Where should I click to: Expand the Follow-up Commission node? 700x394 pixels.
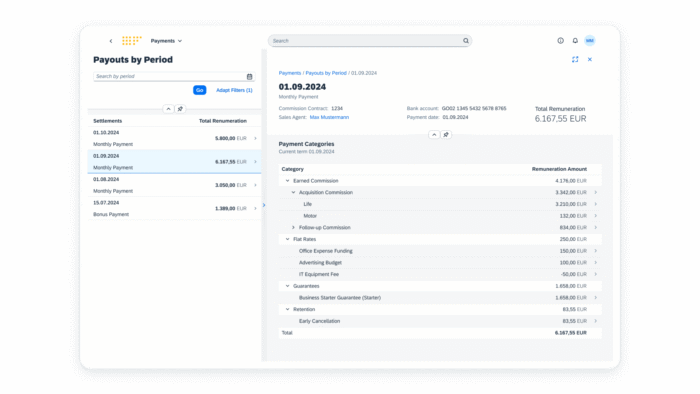pyautogui.click(x=293, y=228)
